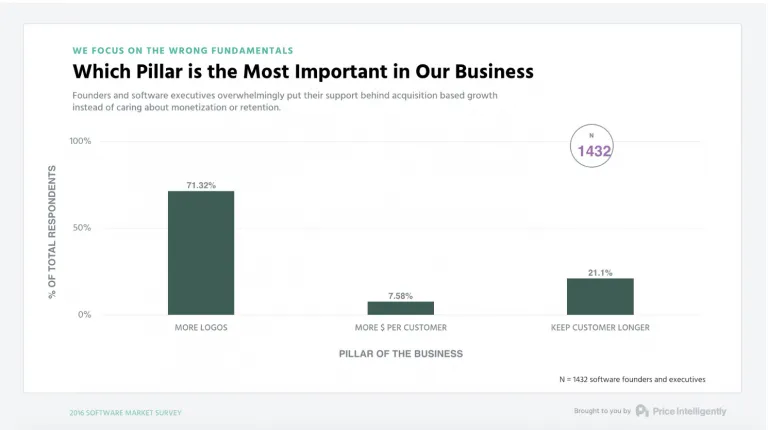Click the Price Intelligently brand text
768x430 pixels.
(x=690, y=411)
